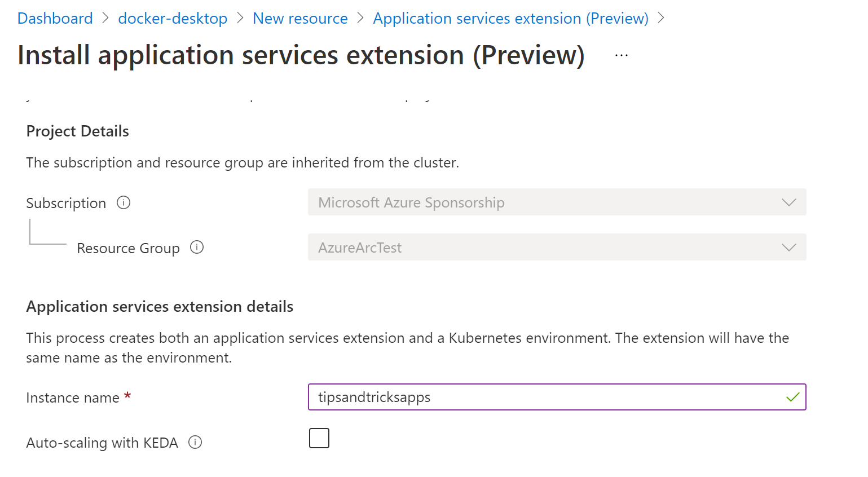Navigate to the docker-desktop breadcrumb
The height and width of the screenshot is (477, 868).
[x=173, y=18]
